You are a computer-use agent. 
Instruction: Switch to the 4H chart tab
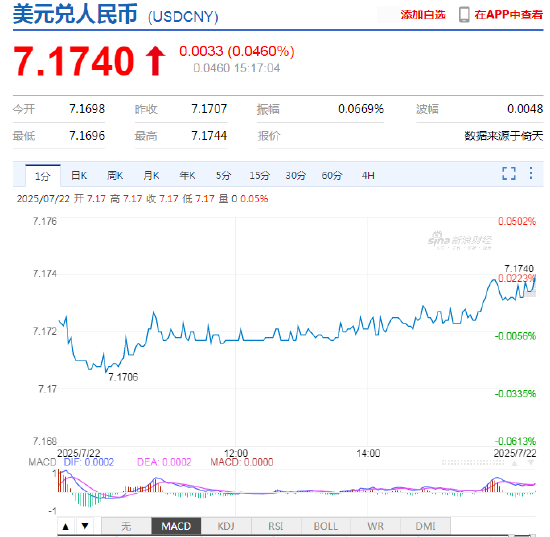368,175
